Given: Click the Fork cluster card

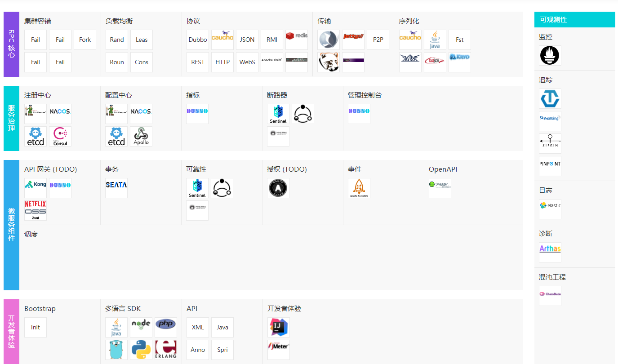Looking at the screenshot, I should [x=85, y=40].
